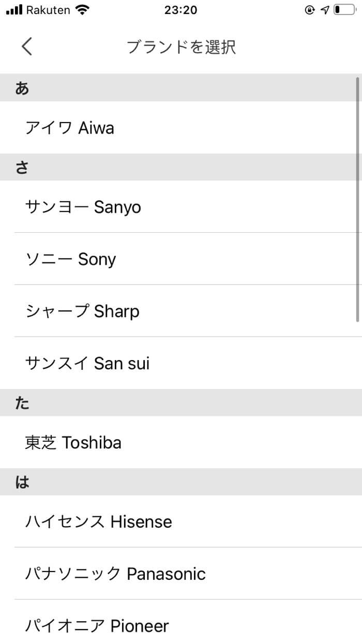
Task: Click the vertical scrollbar thumb
Action: click(x=358, y=199)
